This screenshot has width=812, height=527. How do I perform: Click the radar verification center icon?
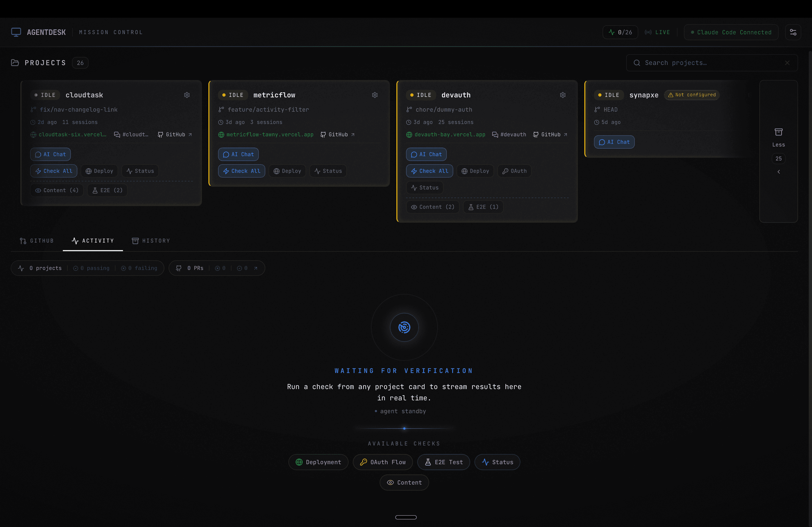404,327
